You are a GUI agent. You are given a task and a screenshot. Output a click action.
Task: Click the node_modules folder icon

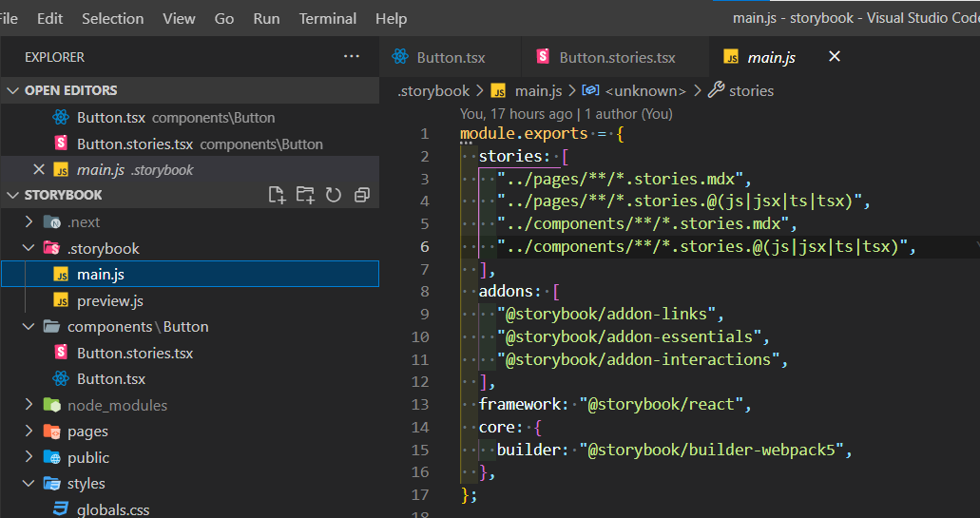(52, 405)
